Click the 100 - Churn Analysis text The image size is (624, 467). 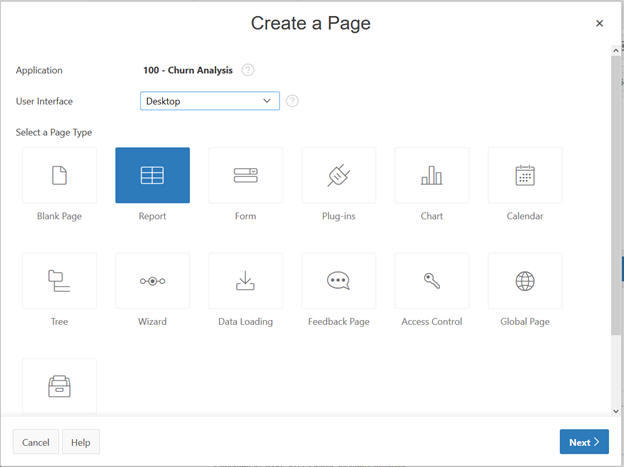click(x=188, y=70)
